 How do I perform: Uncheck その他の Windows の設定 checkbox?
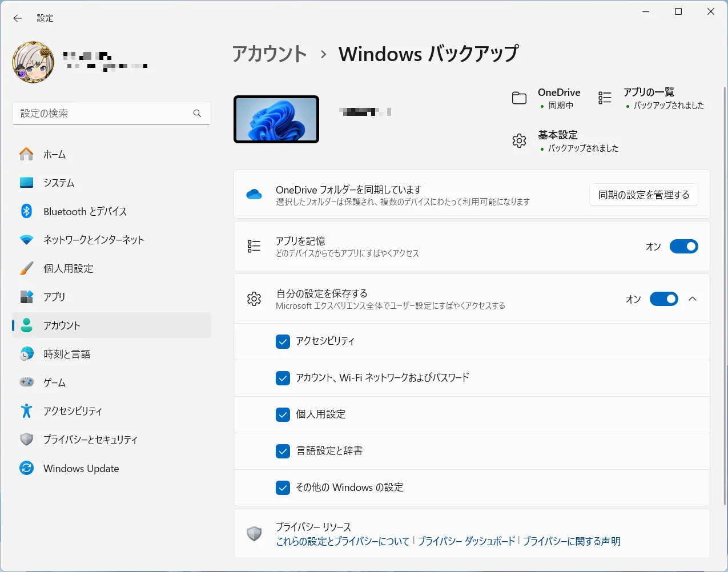tap(283, 488)
